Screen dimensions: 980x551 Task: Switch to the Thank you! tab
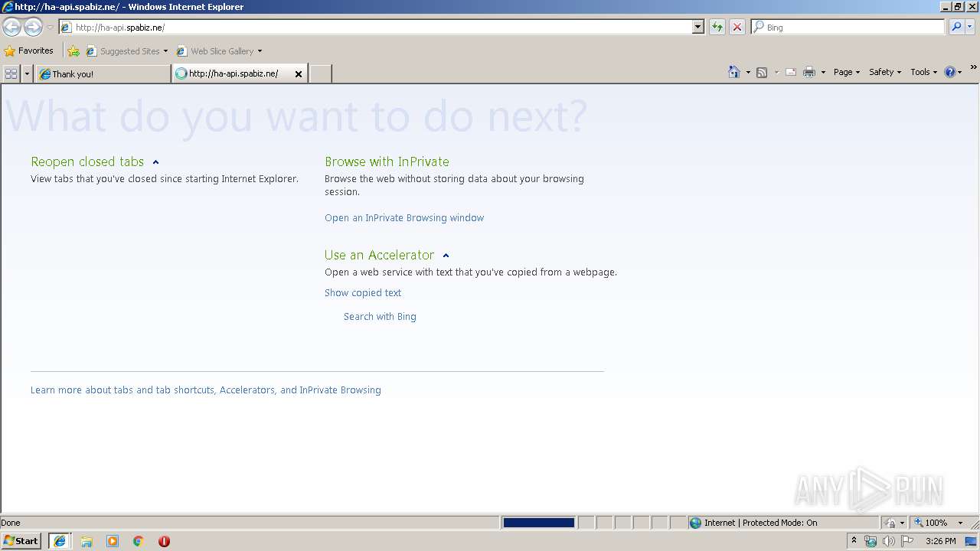click(103, 73)
